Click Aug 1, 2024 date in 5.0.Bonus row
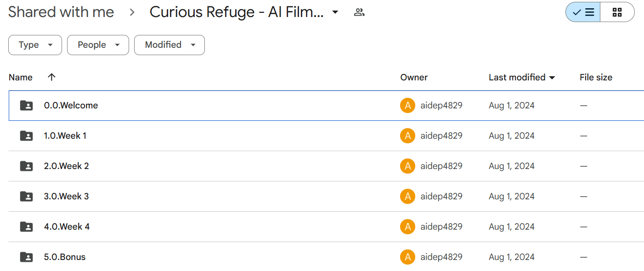Viewport: 644px width, 271px height. pos(512,257)
